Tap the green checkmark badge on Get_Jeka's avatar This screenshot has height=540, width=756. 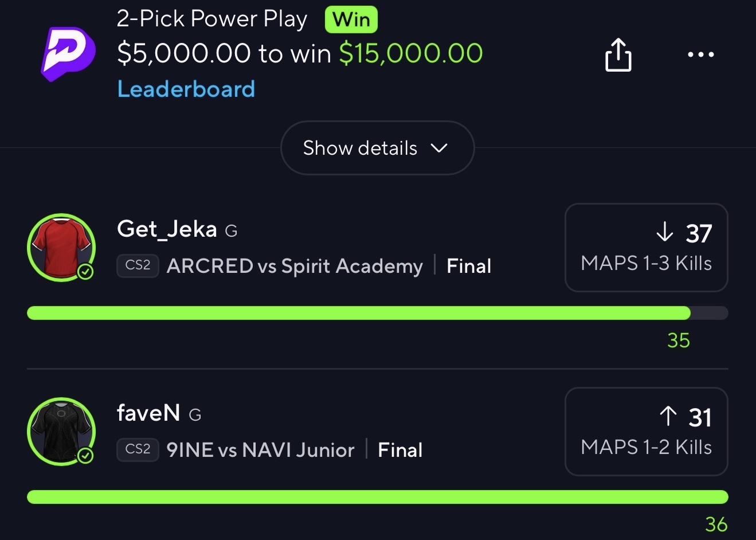click(x=85, y=272)
